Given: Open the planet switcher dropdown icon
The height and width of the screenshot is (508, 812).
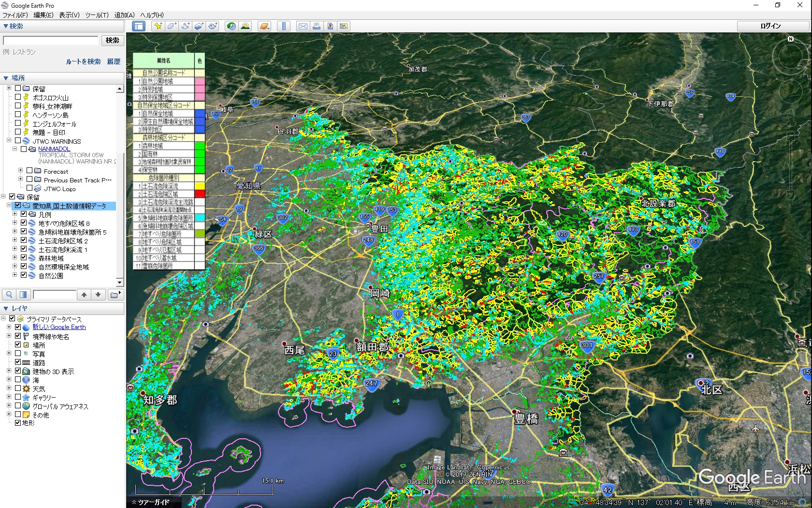Looking at the screenshot, I should (x=264, y=26).
